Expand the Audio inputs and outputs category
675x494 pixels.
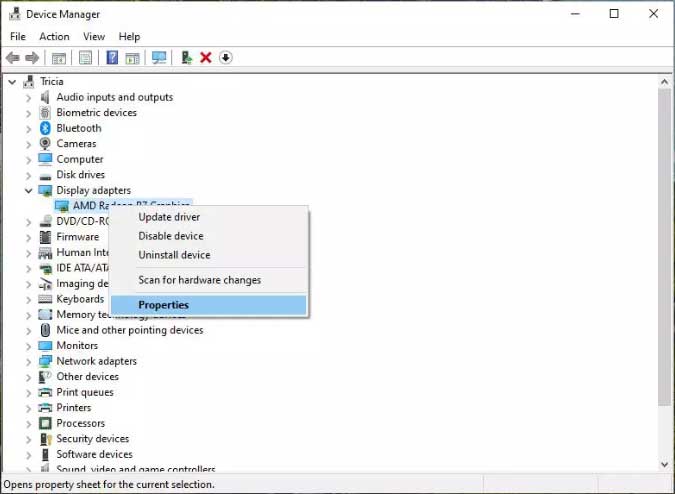click(28, 98)
